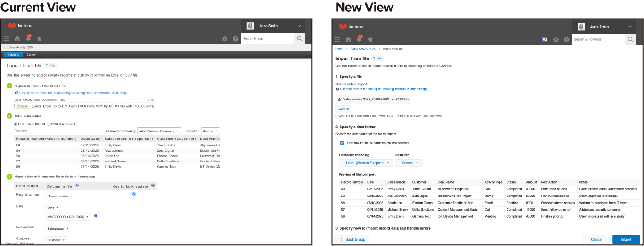Click the 'Back to app' button
This screenshot has height=246, width=644.
(352, 239)
